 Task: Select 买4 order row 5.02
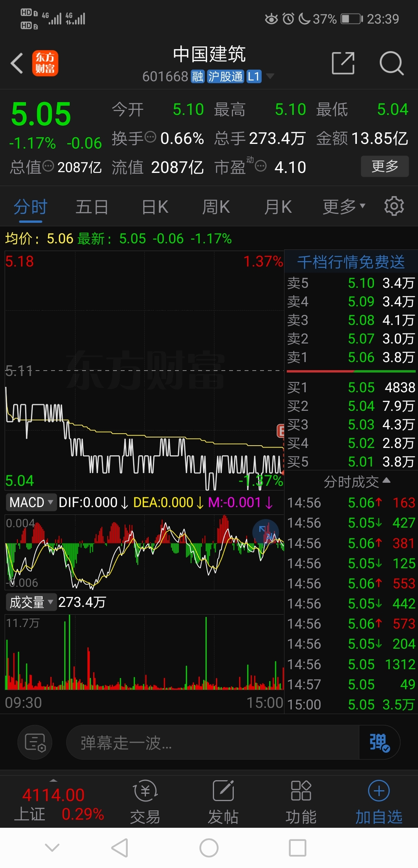point(351,443)
